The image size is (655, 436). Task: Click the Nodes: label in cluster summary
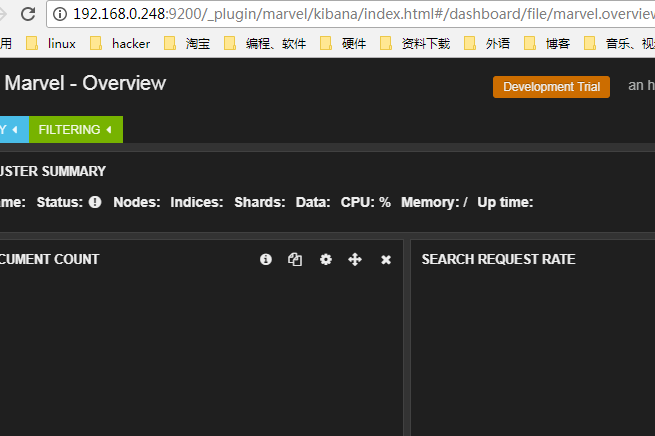click(x=137, y=202)
